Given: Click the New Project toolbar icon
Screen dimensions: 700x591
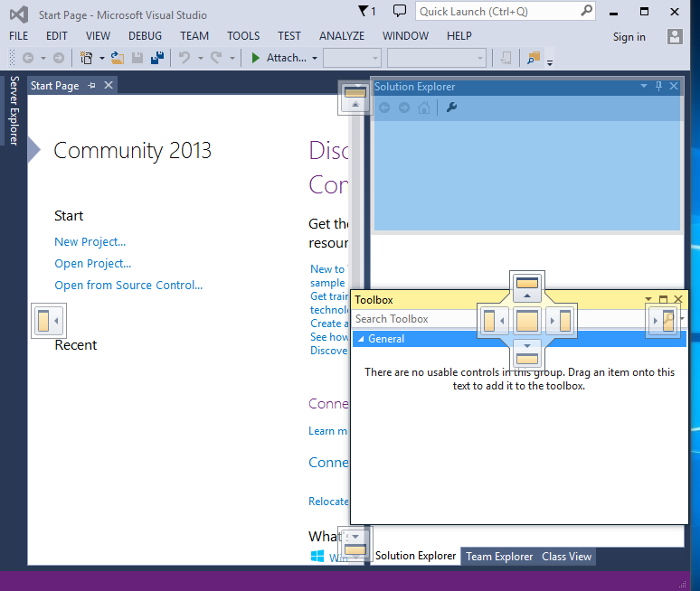Looking at the screenshot, I should coord(86,58).
